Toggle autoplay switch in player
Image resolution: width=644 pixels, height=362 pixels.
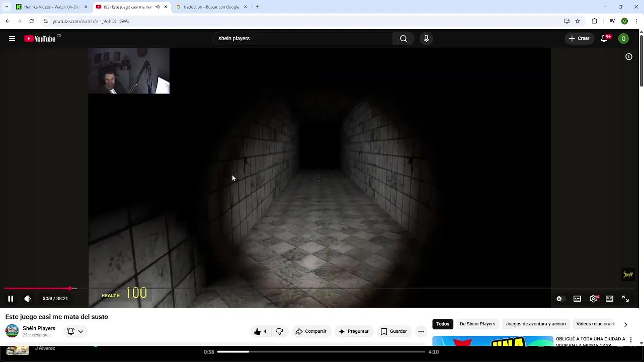[x=559, y=299]
